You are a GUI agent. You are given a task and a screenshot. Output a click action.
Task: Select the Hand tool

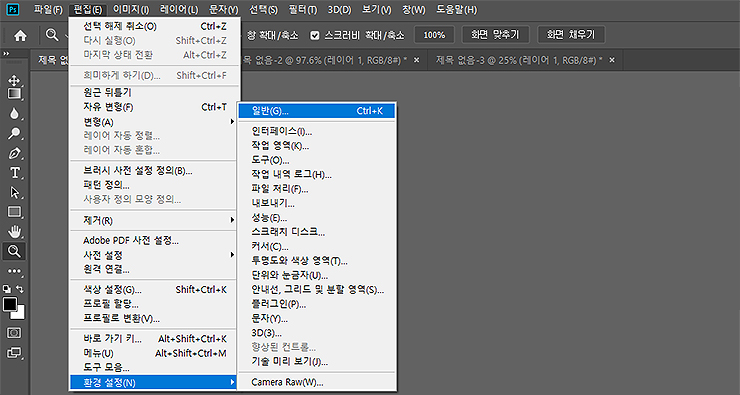14,232
